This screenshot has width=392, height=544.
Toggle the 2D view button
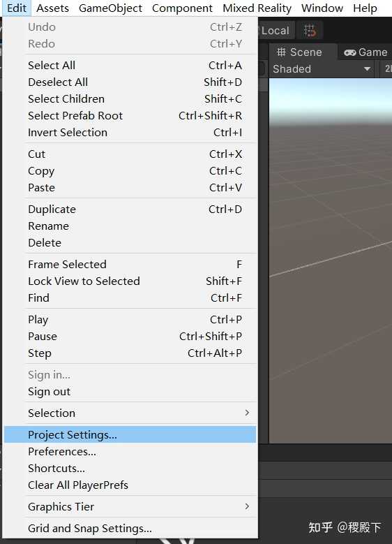point(388,68)
